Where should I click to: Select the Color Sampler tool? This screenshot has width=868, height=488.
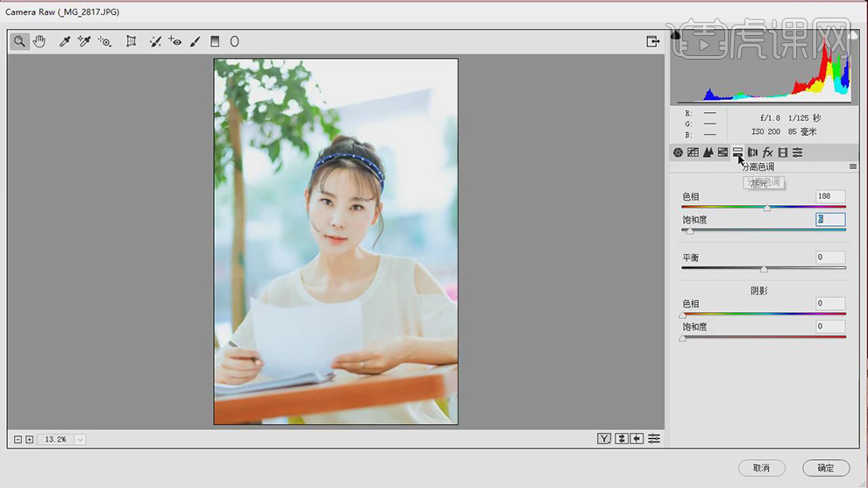click(x=84, y=41)
